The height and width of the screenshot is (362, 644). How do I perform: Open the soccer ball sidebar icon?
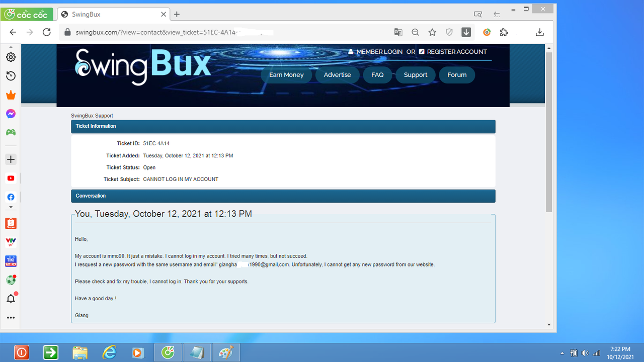11,280
